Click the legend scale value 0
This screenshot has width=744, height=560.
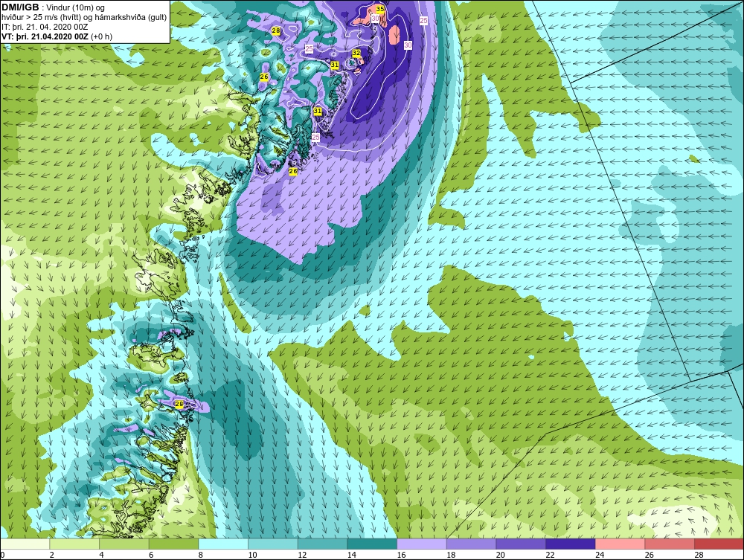2,555
